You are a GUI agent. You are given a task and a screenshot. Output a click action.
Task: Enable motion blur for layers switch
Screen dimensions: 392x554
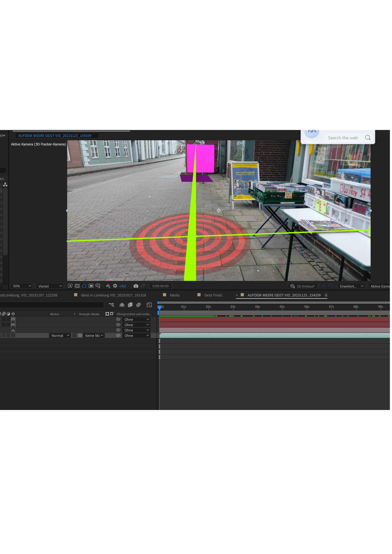139,305
